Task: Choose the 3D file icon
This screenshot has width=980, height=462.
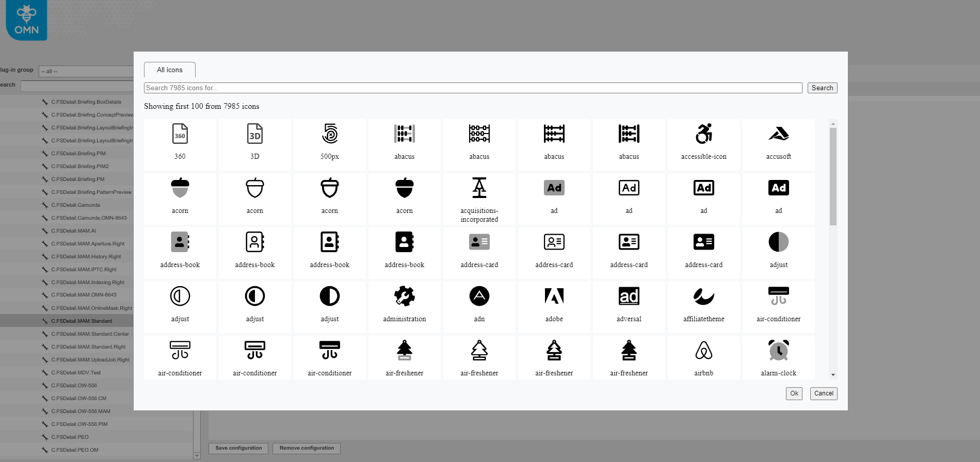Action: pyautogui.click(x=255, y=144)
